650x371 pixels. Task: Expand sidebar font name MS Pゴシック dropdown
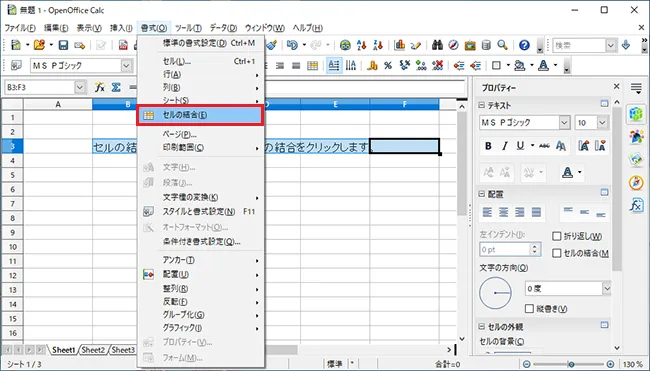pos(564,123)
